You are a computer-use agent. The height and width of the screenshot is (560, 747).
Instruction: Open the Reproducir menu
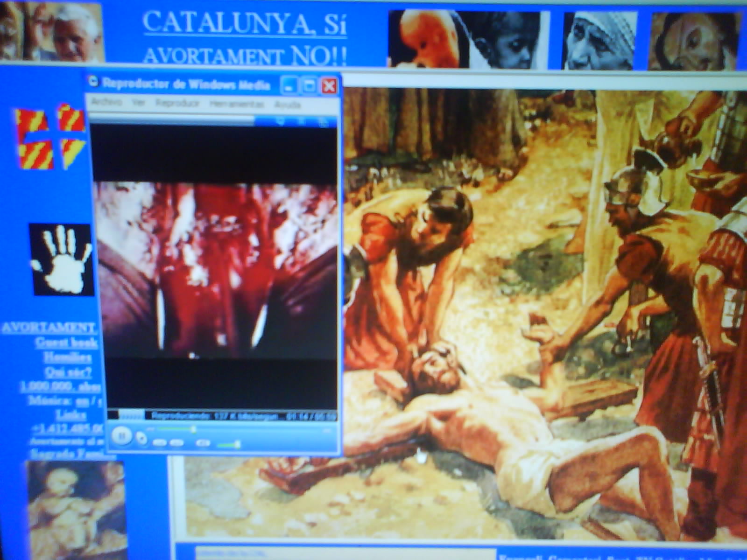pyautogui.click(x=177, y=104)
